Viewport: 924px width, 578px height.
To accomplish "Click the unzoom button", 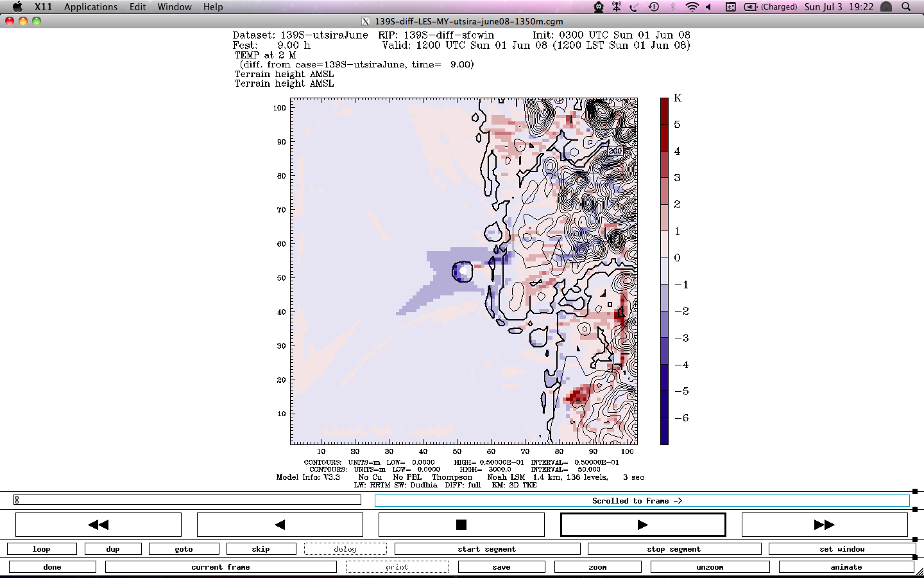I will click(710, 567).
